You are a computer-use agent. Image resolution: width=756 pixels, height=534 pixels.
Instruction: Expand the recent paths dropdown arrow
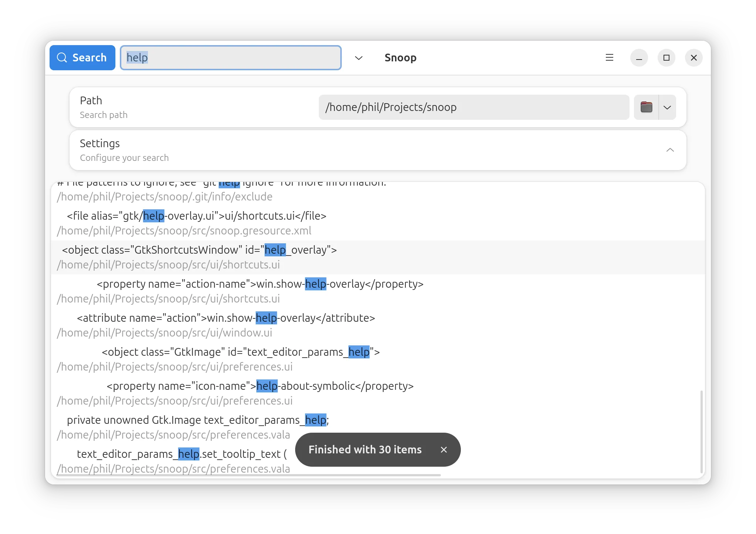point(667,107)
